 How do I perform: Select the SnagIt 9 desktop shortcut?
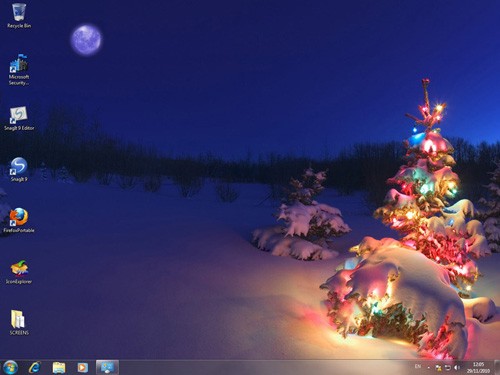point(19,169)
